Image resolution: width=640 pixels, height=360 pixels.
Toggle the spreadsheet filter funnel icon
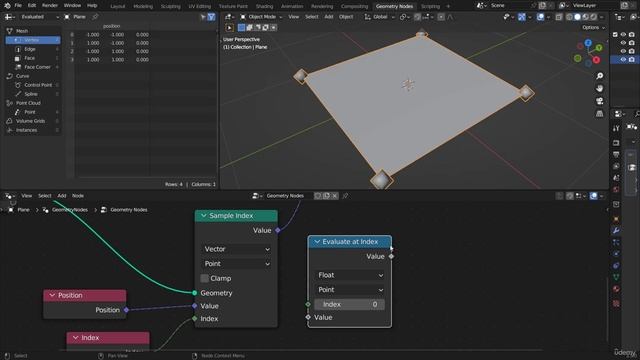point(211,17)
